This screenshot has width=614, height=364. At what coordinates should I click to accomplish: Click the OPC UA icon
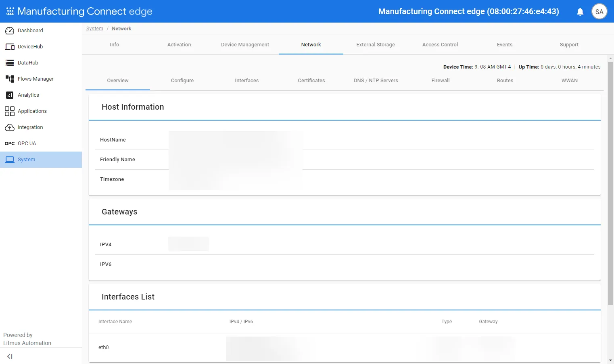[10, 144]
